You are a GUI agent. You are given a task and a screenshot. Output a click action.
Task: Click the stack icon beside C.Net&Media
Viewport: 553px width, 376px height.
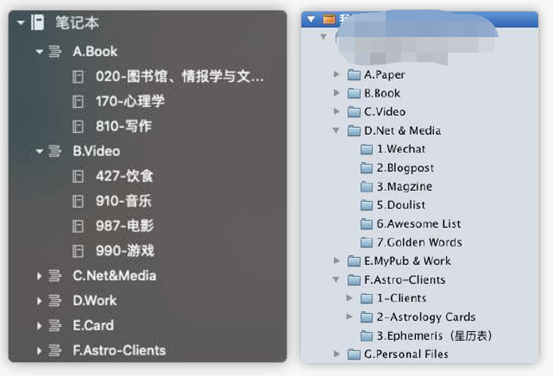click(x=55, y=276)
